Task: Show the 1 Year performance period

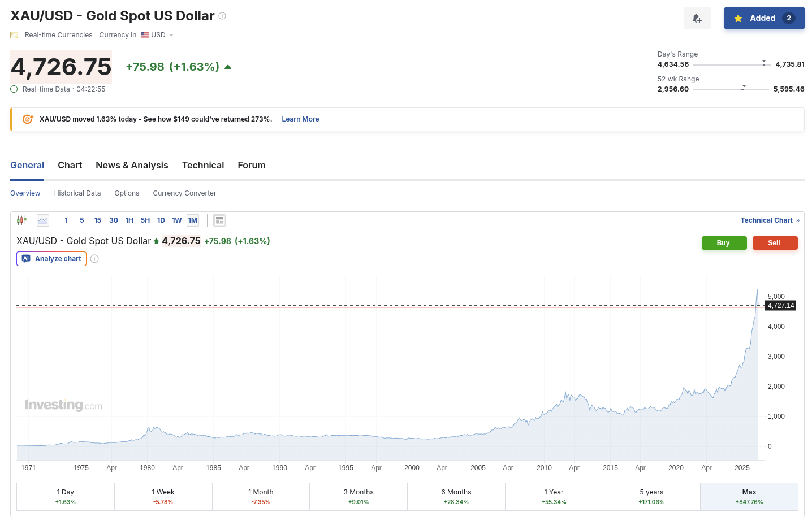Action: pos(554,497)
